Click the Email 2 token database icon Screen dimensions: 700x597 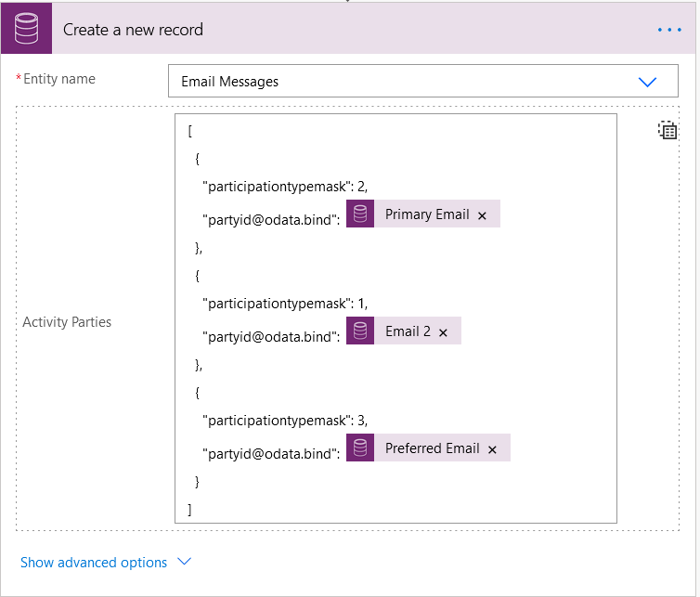(360, 331)
